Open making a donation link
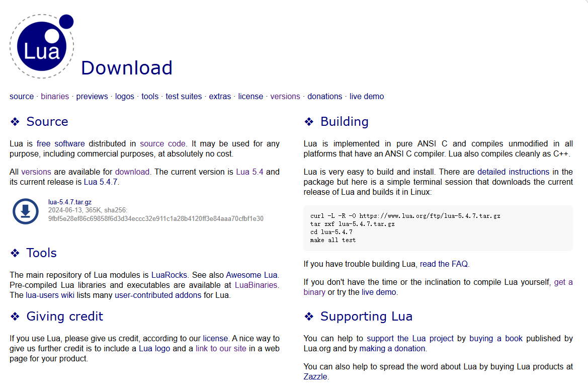 click(392, 348)
